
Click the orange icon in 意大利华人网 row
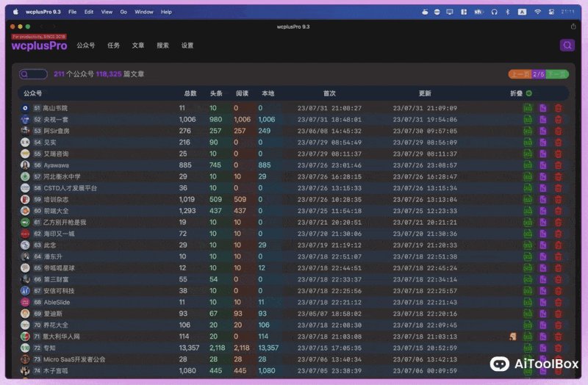(512, 337)
